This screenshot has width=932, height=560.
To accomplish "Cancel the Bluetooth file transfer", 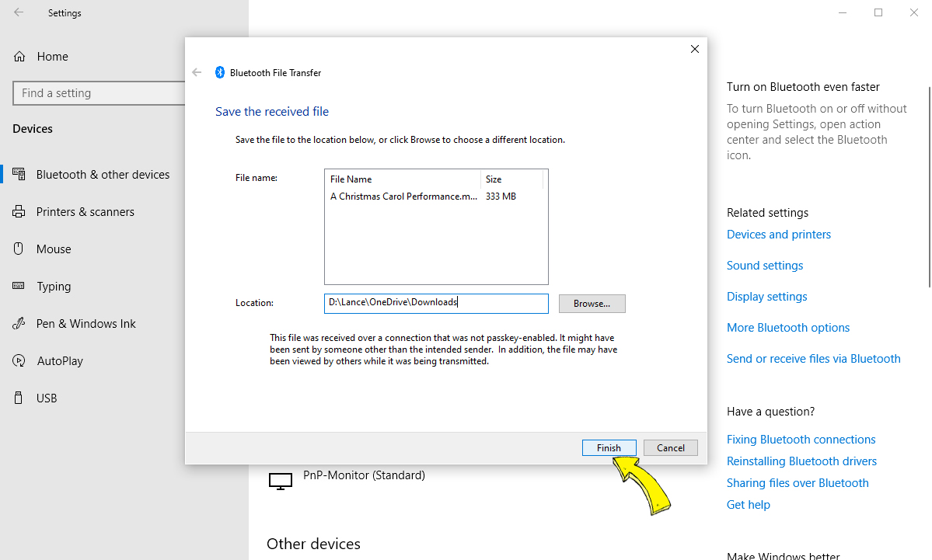I will [x=671, y=447].
